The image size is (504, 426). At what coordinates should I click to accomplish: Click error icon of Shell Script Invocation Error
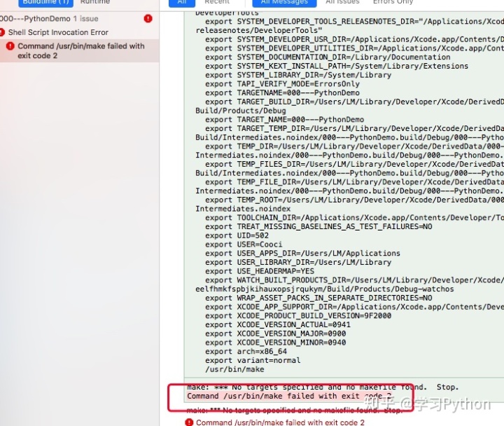pyautogui.click(x=2, y=32)
